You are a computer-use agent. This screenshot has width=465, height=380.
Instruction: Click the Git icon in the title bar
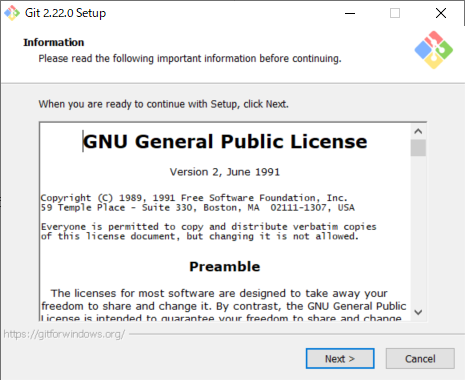tap(12, 13)
